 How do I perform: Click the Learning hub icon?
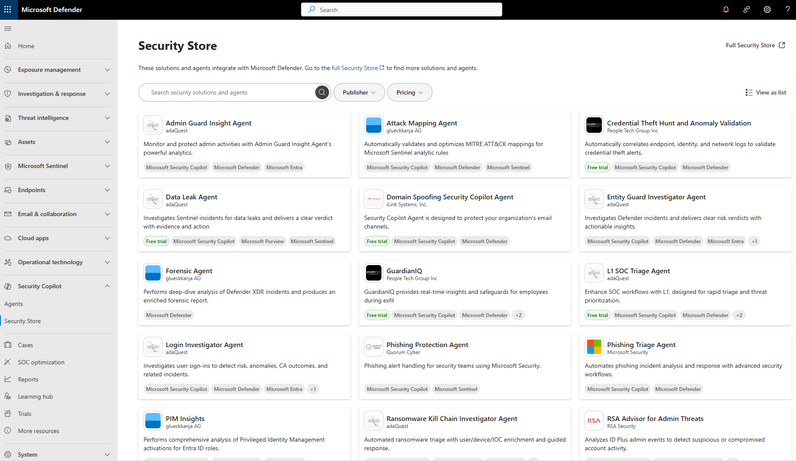[8, 397]
